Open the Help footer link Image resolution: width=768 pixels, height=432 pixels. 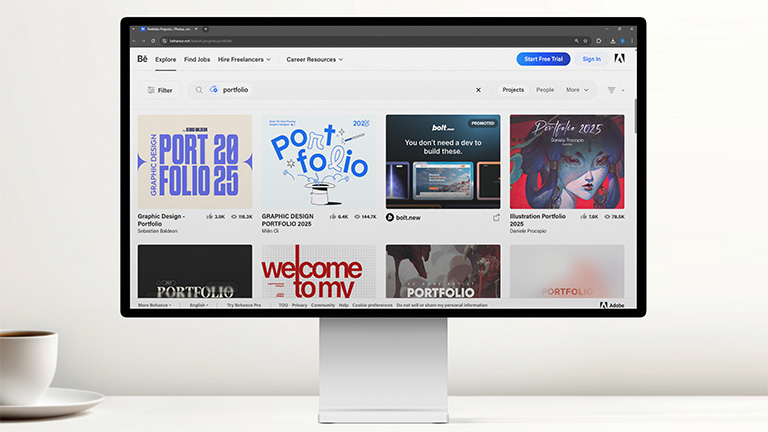[343, 305]
